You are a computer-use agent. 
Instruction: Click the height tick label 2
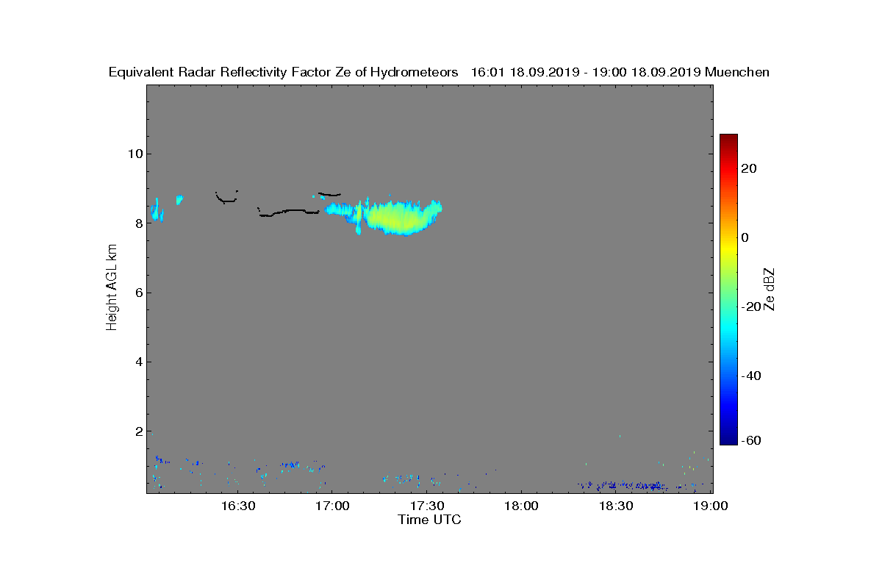(x=138, y=431)
